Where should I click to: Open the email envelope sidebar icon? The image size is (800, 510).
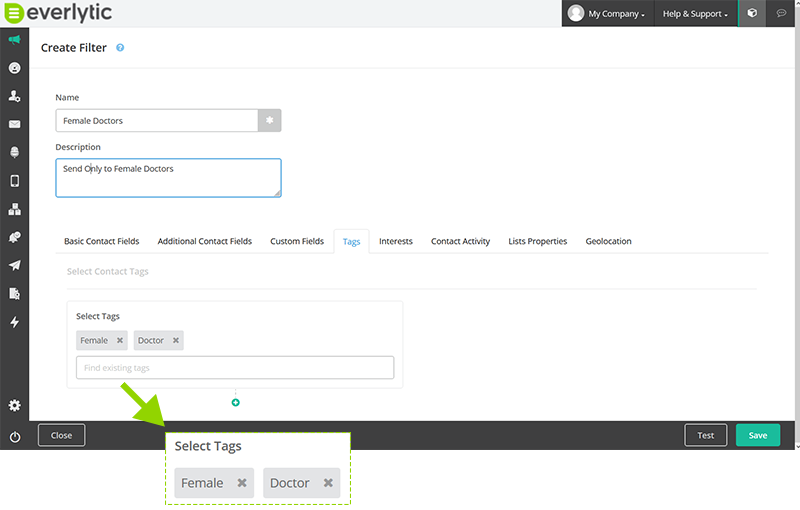14,124
